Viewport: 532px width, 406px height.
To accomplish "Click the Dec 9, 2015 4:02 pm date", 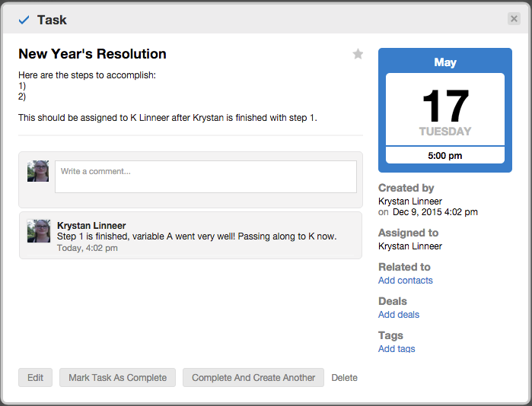I will pyautogui.click(x=435, y=212).
